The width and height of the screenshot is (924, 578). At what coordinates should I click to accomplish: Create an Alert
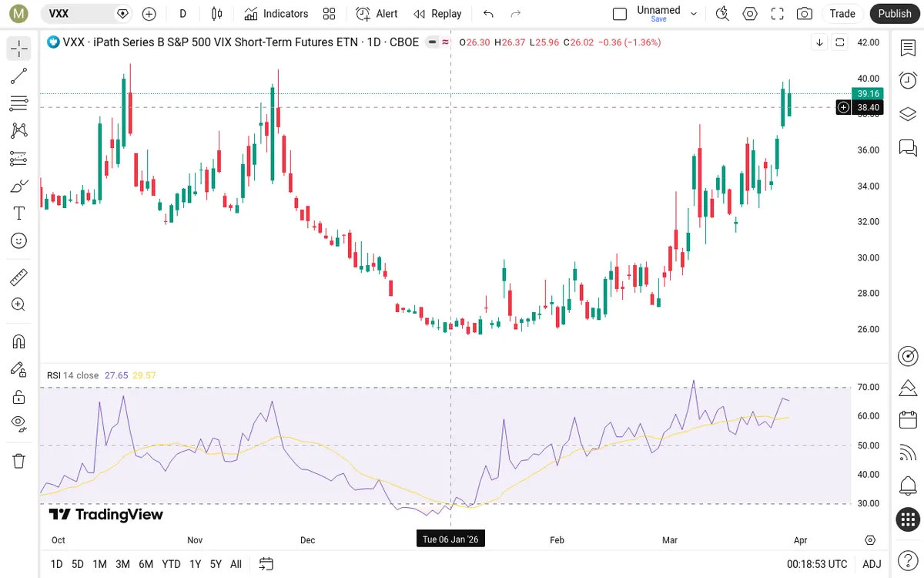point(377,14)
